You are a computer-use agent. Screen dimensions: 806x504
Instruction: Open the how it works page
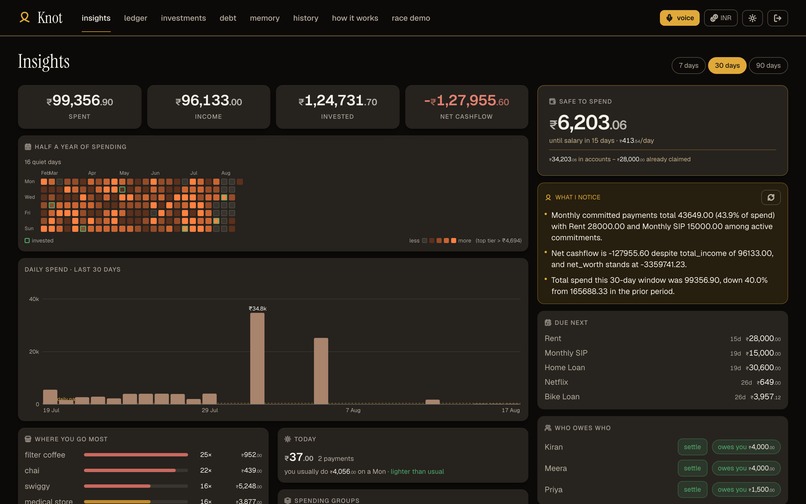coord(355,18)
